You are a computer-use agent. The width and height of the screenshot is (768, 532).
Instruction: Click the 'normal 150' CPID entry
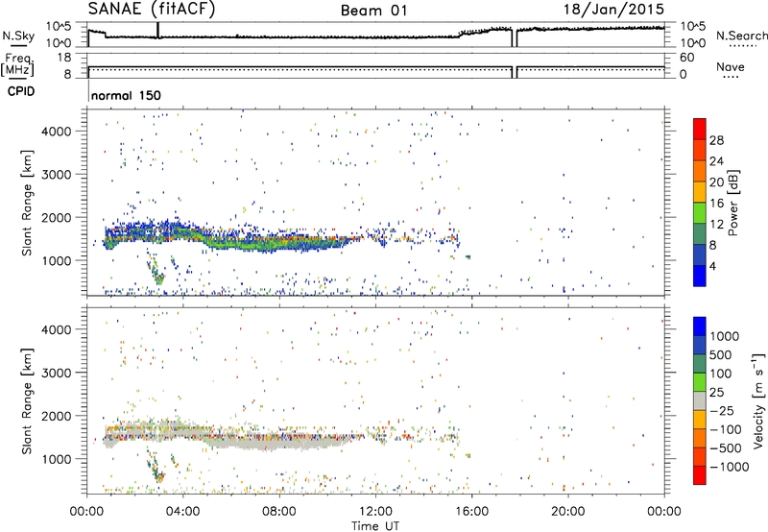tap(126, 95)
